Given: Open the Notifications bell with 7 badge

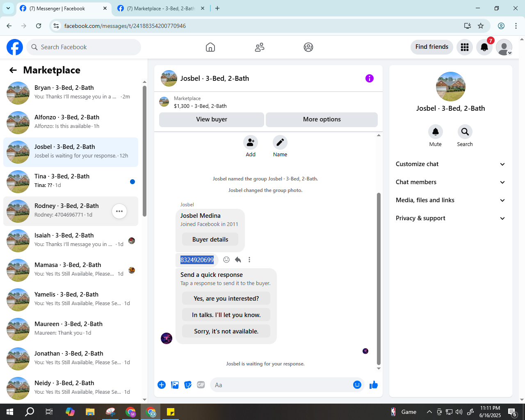Looking at the screenshot, I should (x=484, y=47).
